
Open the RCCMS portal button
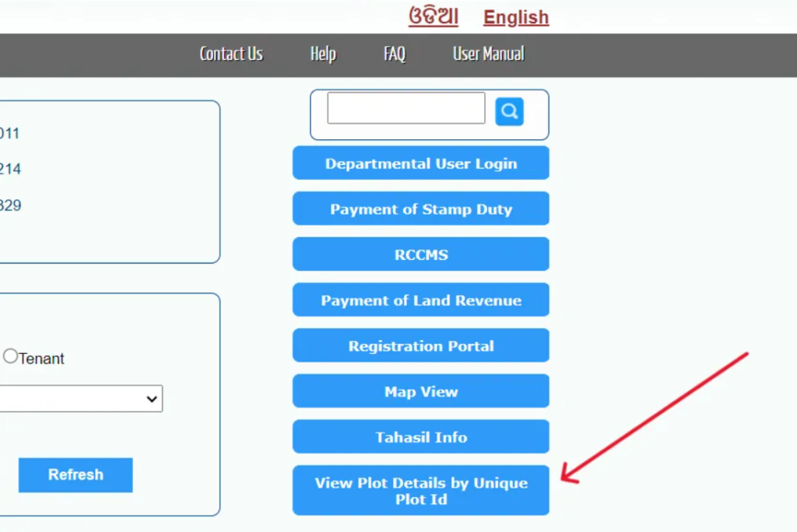[x=420, y=254]
